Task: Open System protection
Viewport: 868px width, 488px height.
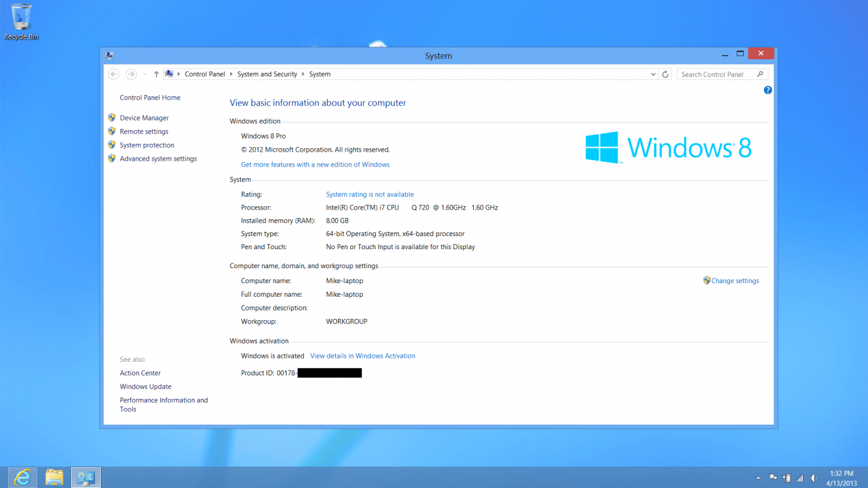Action: pyautogui.click(x=147, y=145)
